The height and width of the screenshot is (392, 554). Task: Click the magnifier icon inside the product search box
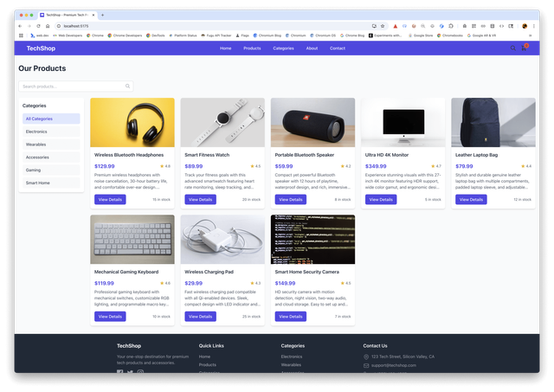click(x=128, y=87)
